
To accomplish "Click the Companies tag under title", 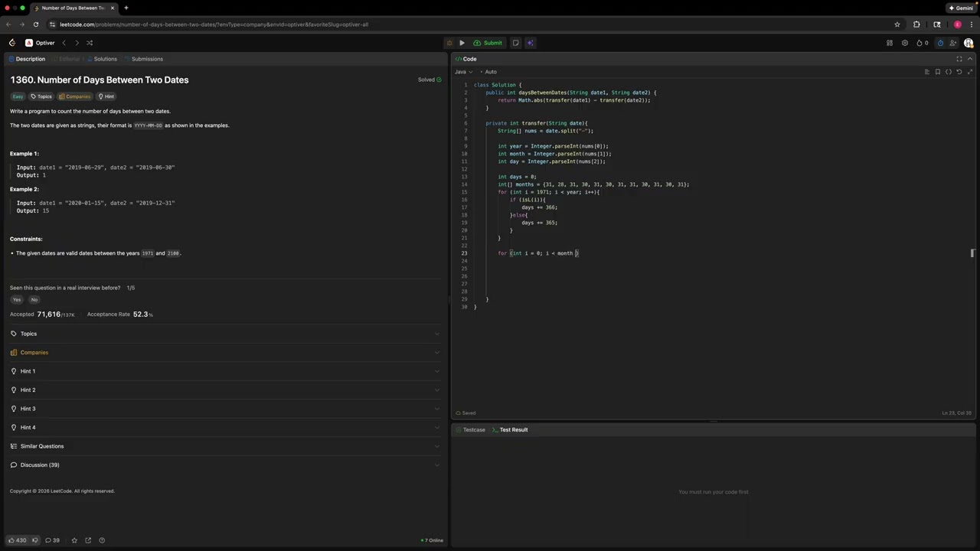I will pyautogui.click(x=74, y=96).
